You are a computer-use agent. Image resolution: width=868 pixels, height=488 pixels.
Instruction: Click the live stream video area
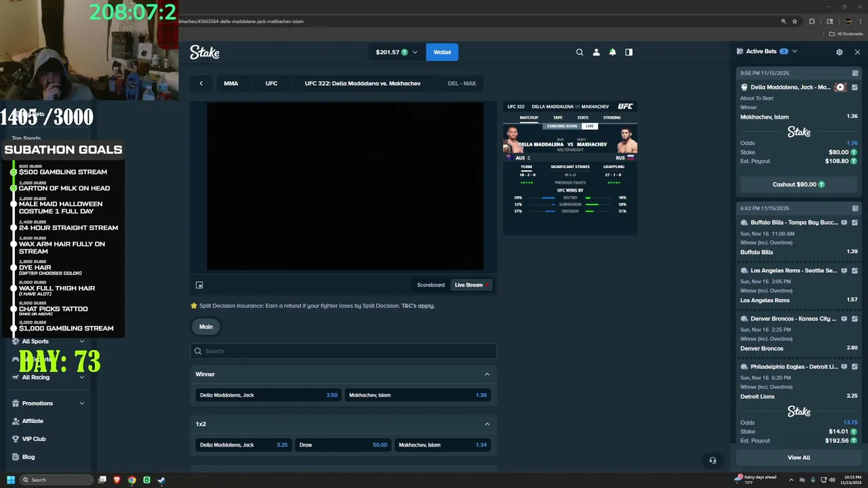(x=345, y=186)
